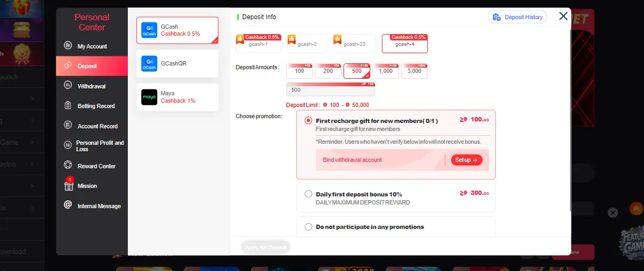Click the GCash logo icon

pos(149,30)
